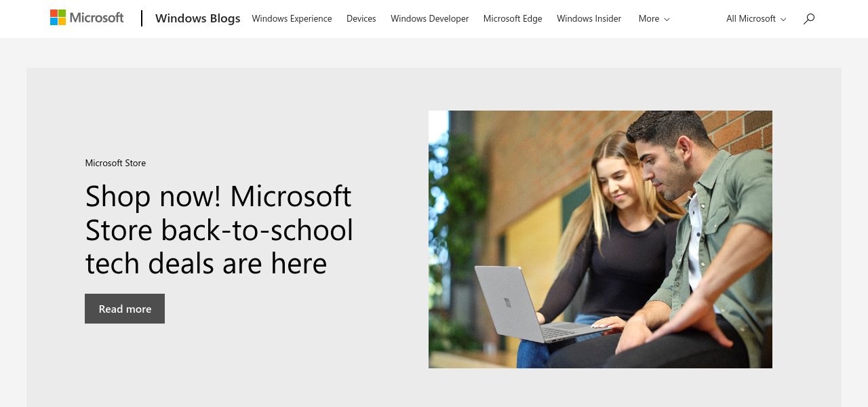
Task: Expand the More navigation dropdown
Action: pos(654,19)
